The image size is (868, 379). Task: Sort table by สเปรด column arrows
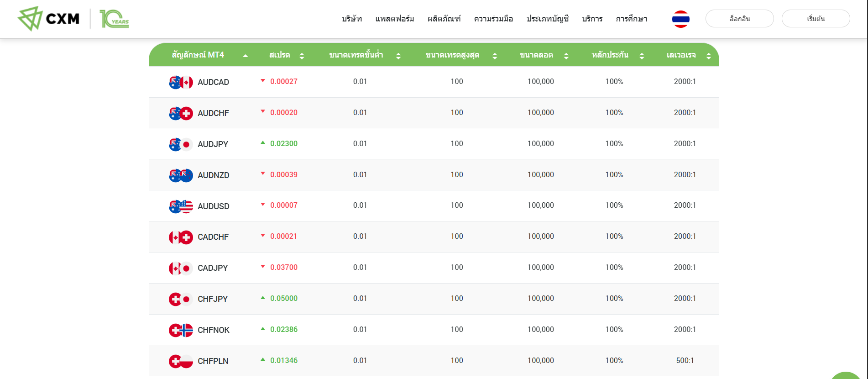click(x=302, y=56)
